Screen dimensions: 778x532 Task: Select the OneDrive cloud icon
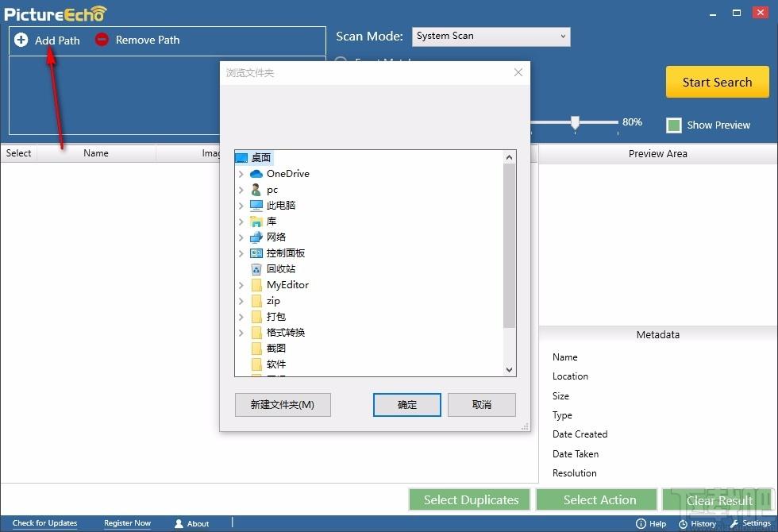(x=256, y=174)
